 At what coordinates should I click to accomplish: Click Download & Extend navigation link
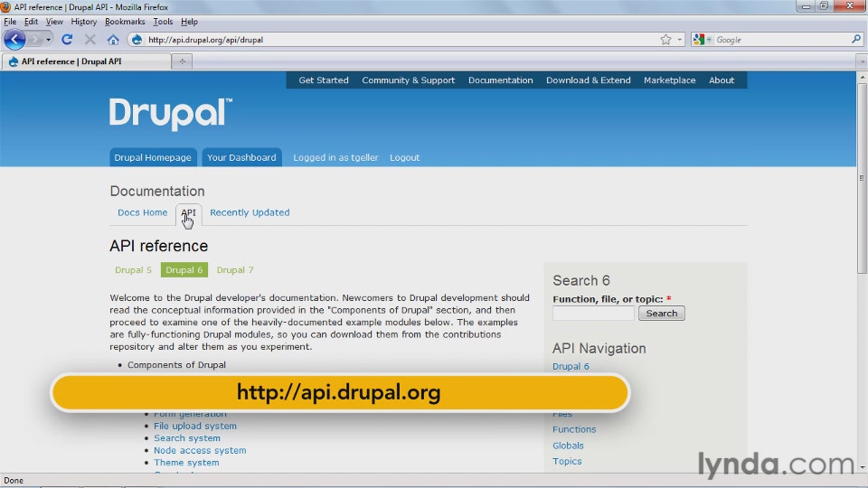point(589,80)
